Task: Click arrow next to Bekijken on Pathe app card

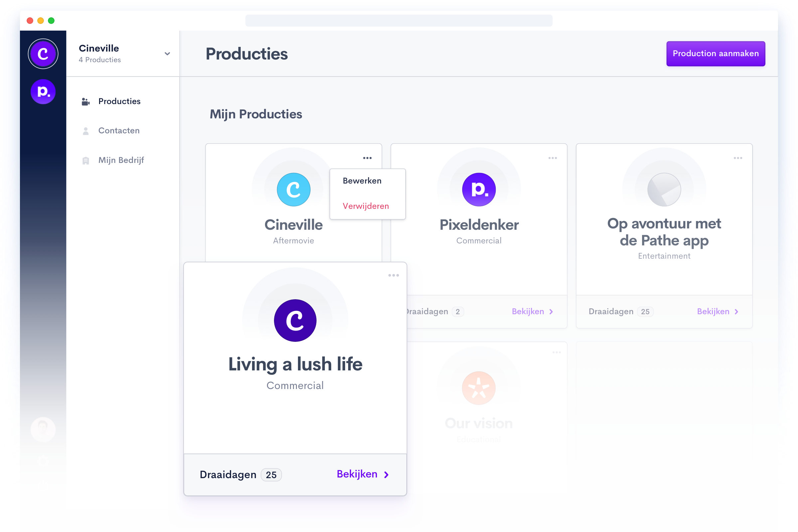Action: [x=736, y=312]
